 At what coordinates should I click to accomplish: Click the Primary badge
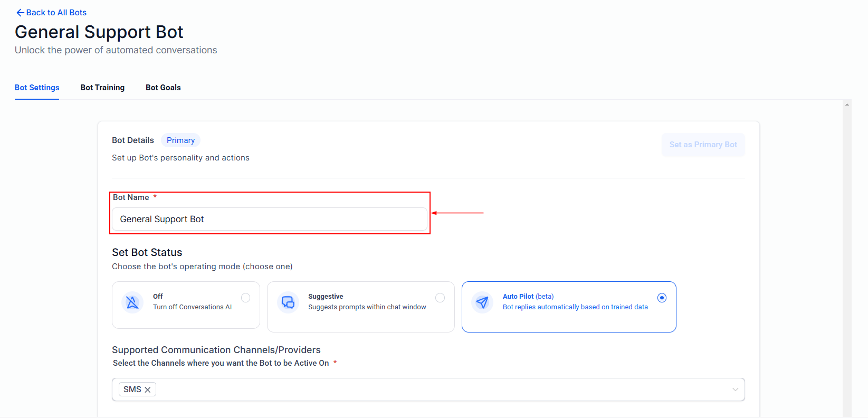[x=180, y=140]
